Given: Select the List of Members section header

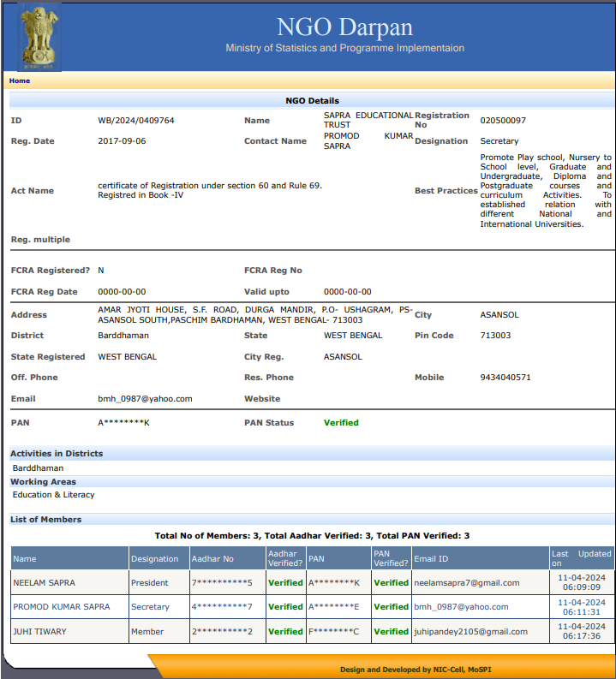Looking at the screenshot, I should click(46, 520).
